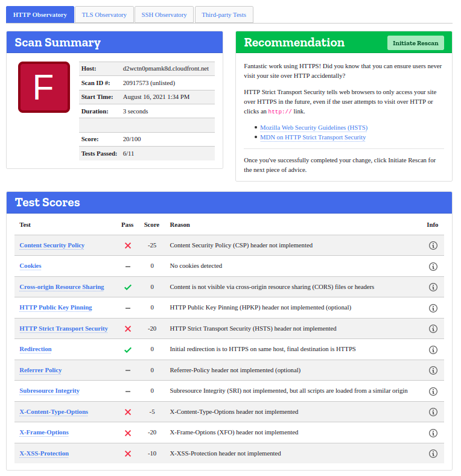
Task: Click red fail mark on Content Security Policy
Action: (128, 246)
